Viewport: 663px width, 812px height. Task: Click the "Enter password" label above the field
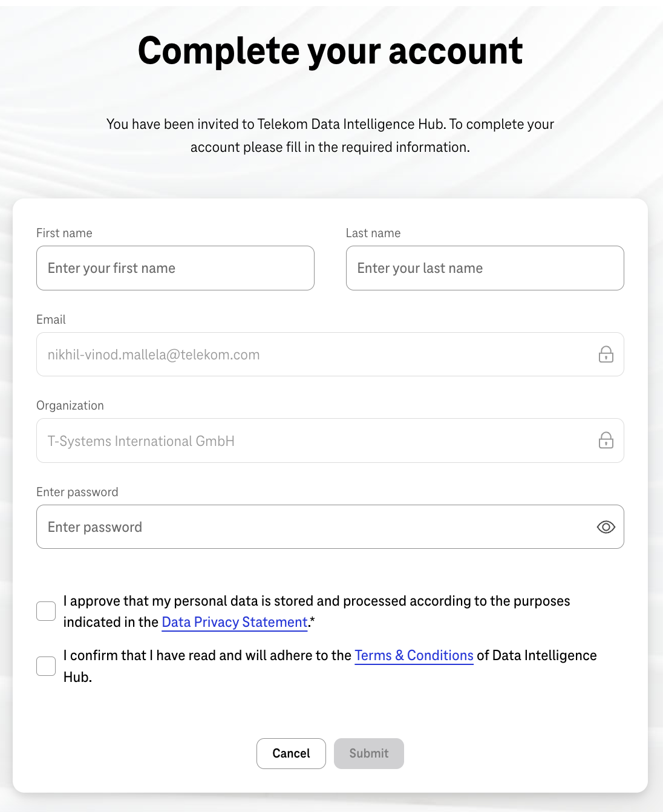tap(77, 492)
